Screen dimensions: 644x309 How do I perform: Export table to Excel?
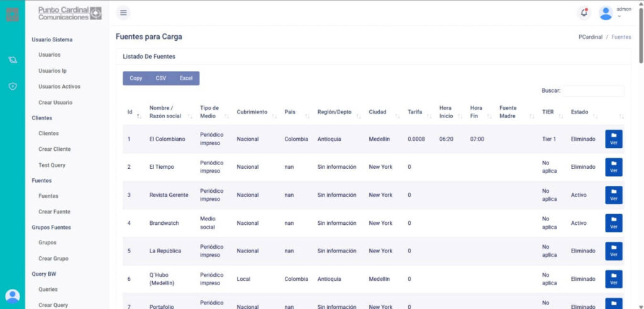pyautogui.click(x=186, y=79)
